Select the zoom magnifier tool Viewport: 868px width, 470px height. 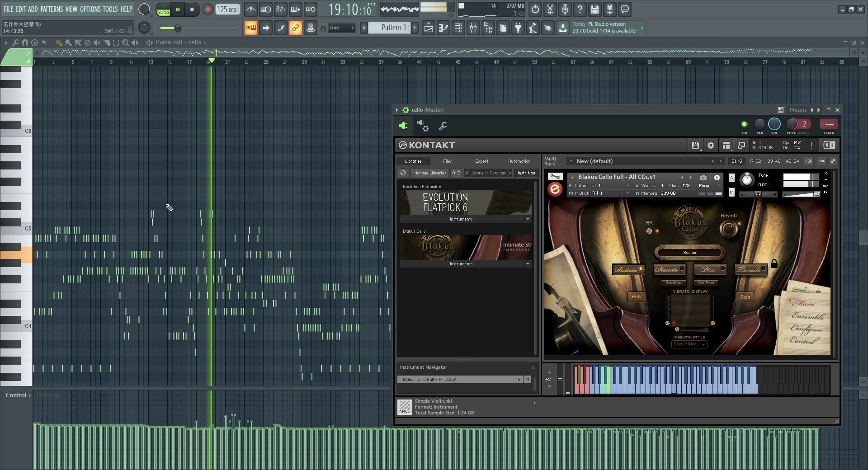click(125, 42)
